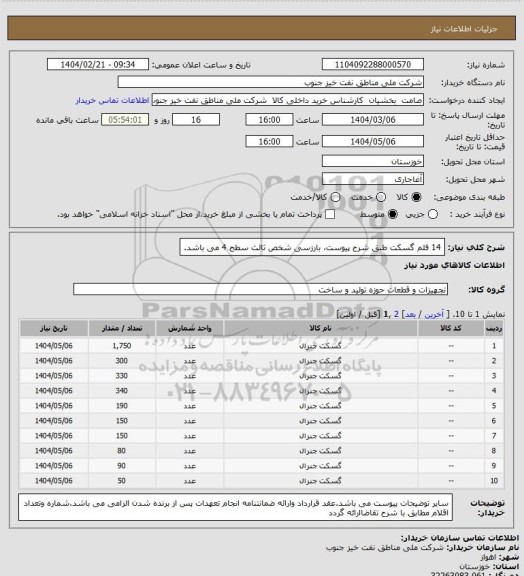Screen dimensions: 524x576
Task: Click the جزئیات اطلاعات نیاز page header
Action: 464,29
